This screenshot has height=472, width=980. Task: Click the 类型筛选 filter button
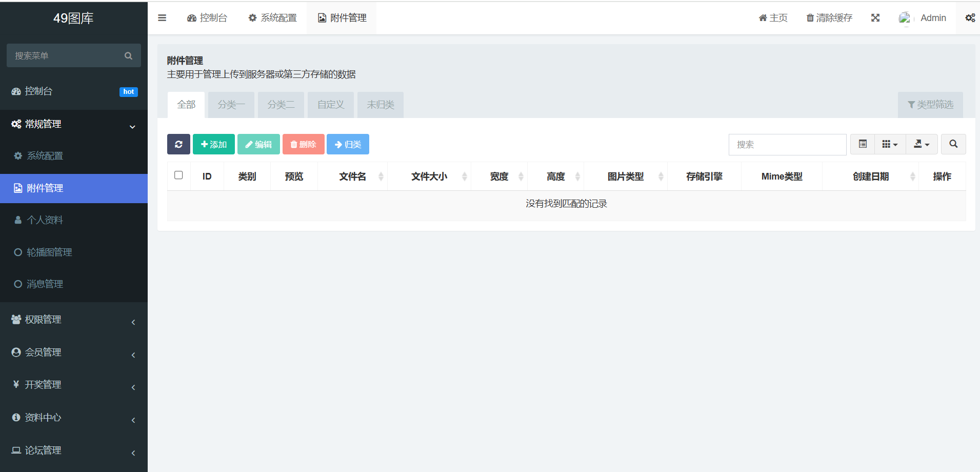click(x=930, y=105)
